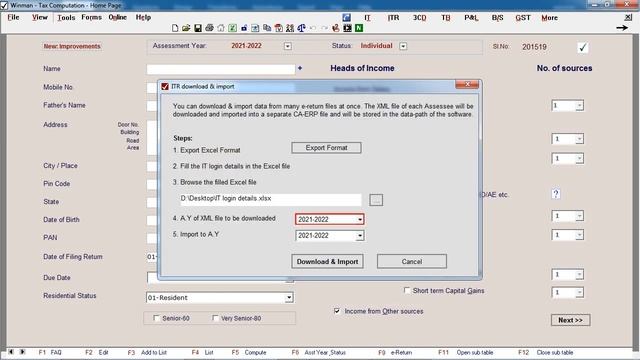The image size is (640, 360).
Task: Uncheck Income from Other sources
Action: tap(337, 311)
